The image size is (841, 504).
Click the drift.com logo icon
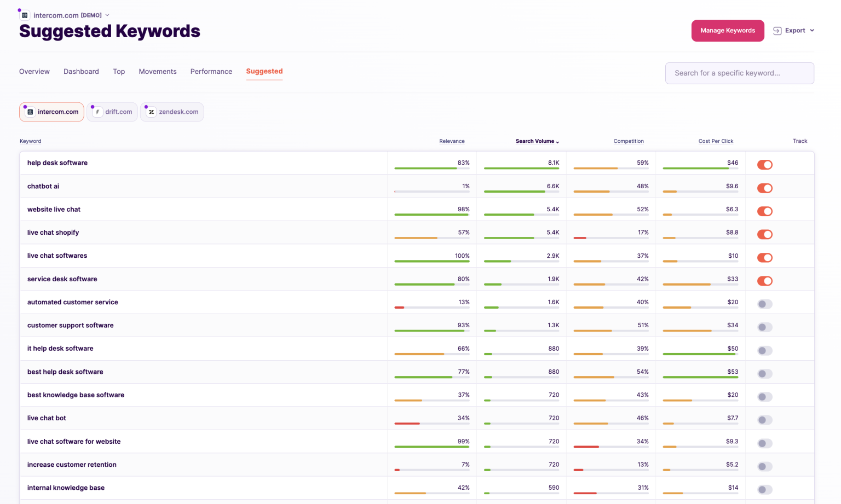97,112
